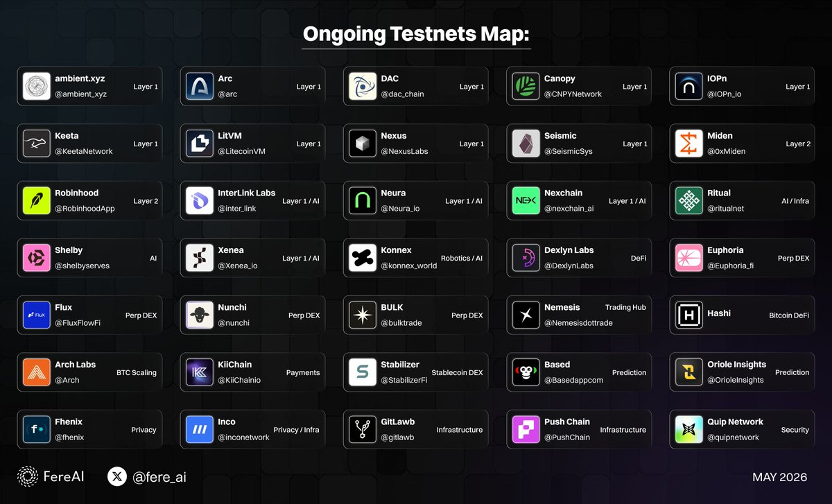This screenshot has height=504, width=832.
Task: Click the "DeFi" label on Dexlyn Labs
Action: [x=639, y=258]
